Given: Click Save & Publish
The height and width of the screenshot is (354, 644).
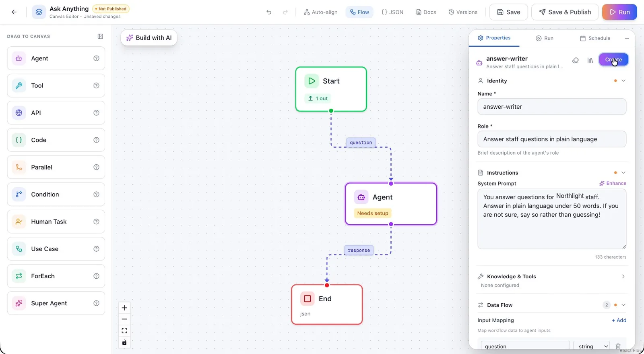Looking at the screenshot, I should tap(565, 12).
